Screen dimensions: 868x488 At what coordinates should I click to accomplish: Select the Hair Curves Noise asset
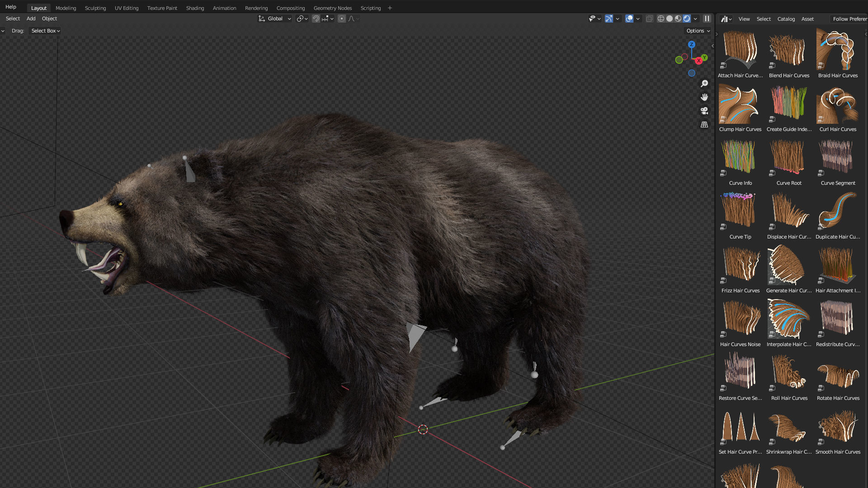(x=741, y=322)
